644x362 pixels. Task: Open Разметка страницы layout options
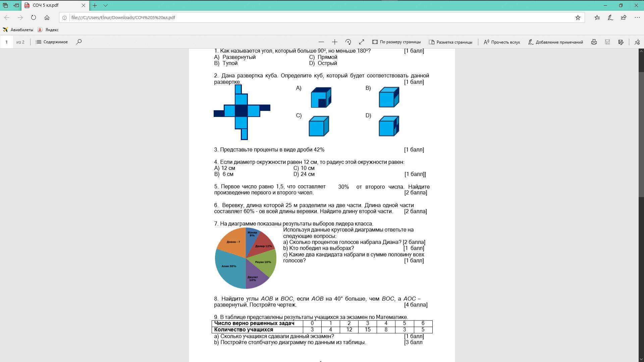(x=450, y=42)
